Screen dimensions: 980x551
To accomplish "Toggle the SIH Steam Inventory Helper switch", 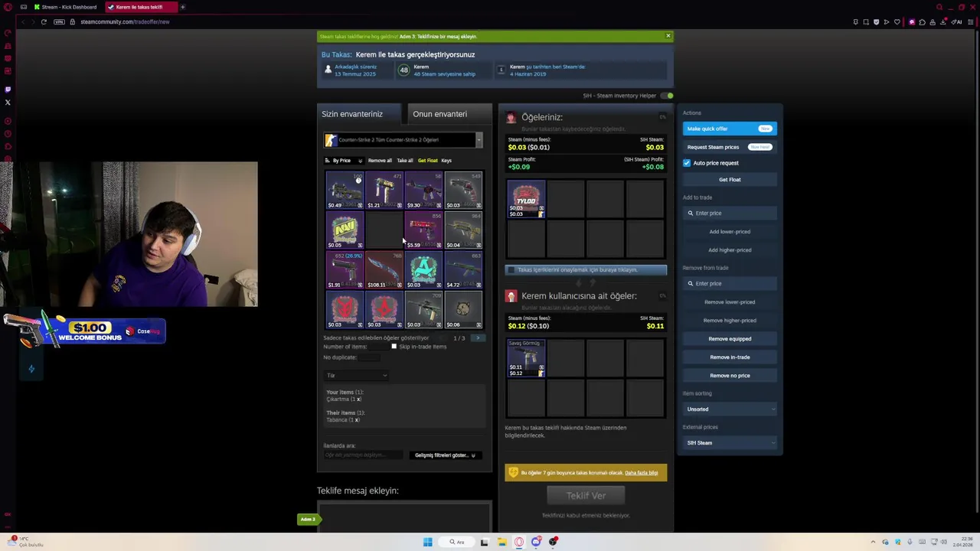I will pos(668,96).
